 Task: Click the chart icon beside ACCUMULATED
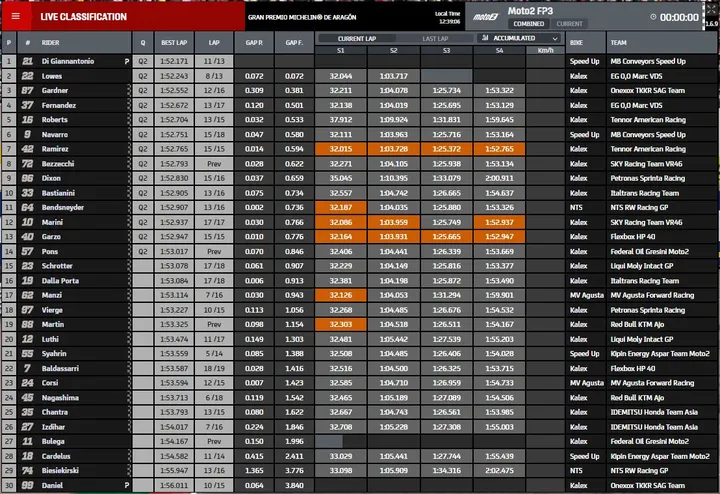[x=485, y=38]
